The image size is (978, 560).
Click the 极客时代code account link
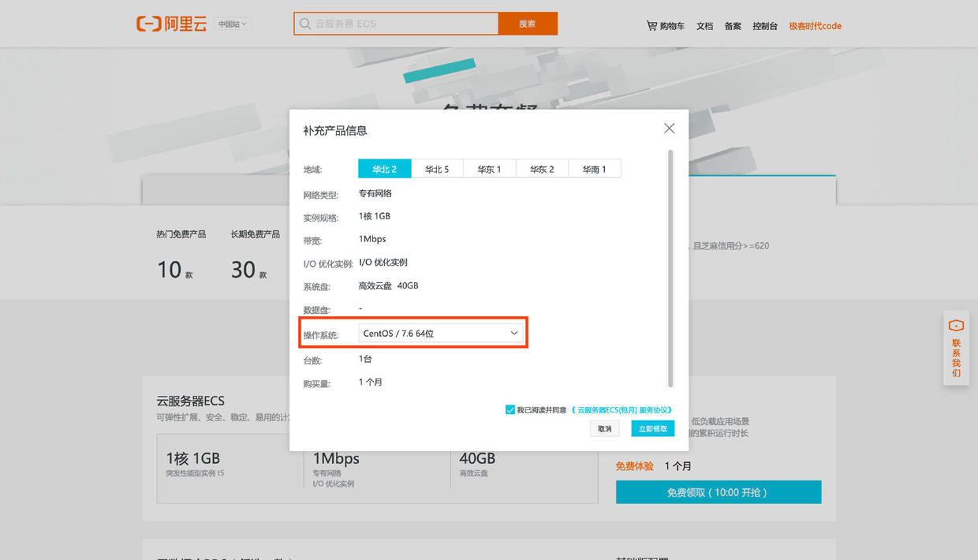[816, 26]
